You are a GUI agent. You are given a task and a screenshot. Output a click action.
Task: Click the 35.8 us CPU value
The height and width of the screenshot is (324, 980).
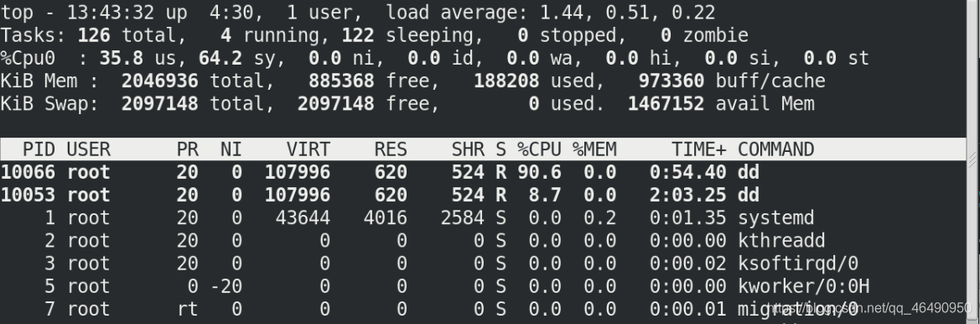[121, 58]
